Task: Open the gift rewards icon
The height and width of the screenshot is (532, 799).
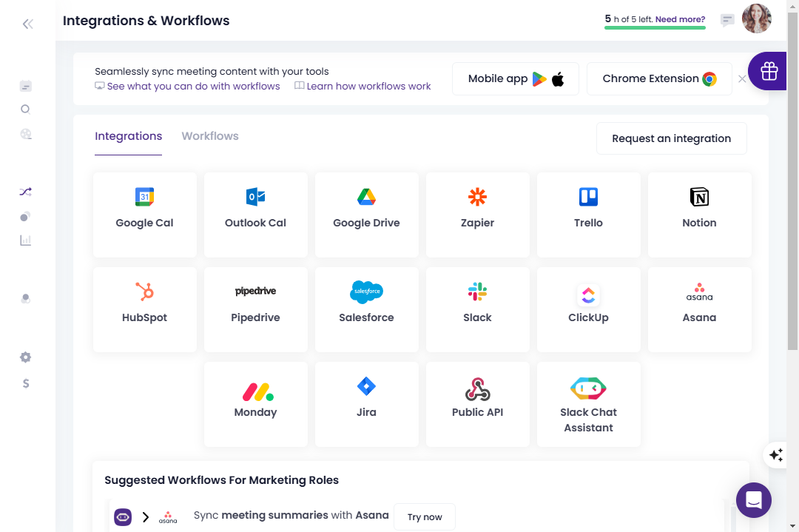Action: tap(769, 71)
